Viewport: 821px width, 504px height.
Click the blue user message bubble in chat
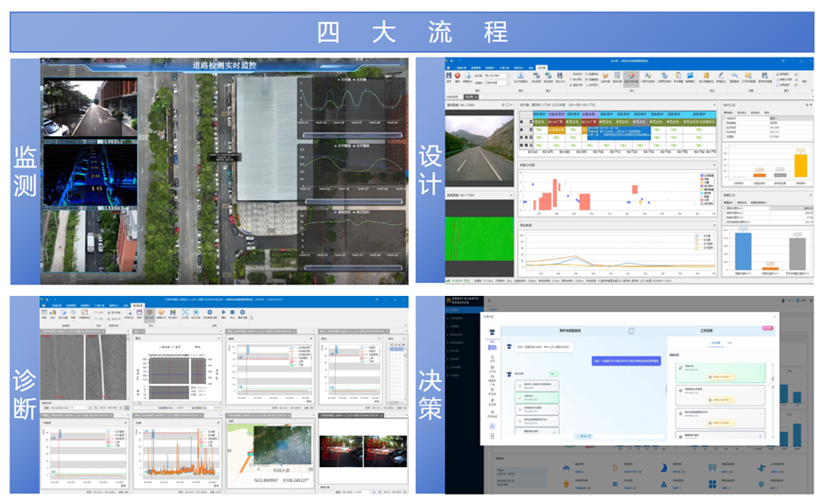tap(624, 360)
